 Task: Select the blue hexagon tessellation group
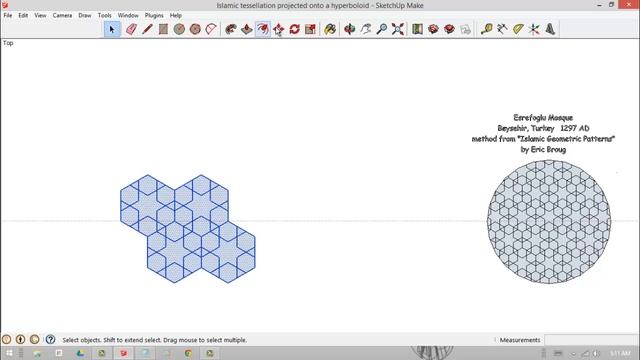pos(188,229)
